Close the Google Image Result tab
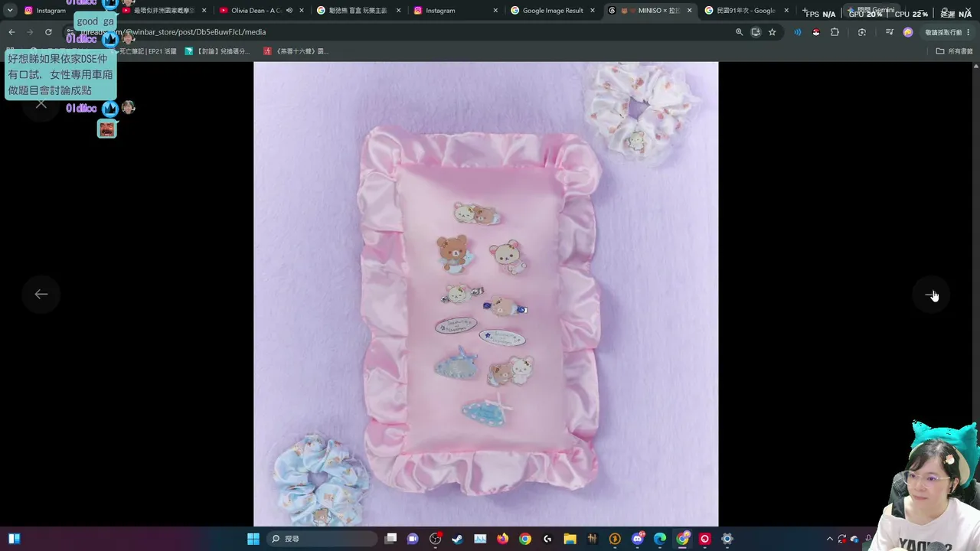Viewport: 980px width, 551px height. pos(593,11)
